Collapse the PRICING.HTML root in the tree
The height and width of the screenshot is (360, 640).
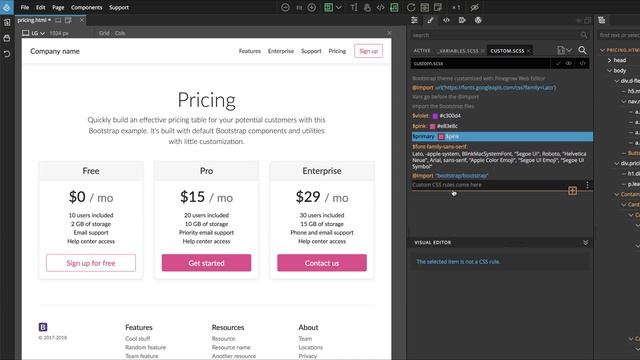[x=602, y=50]
